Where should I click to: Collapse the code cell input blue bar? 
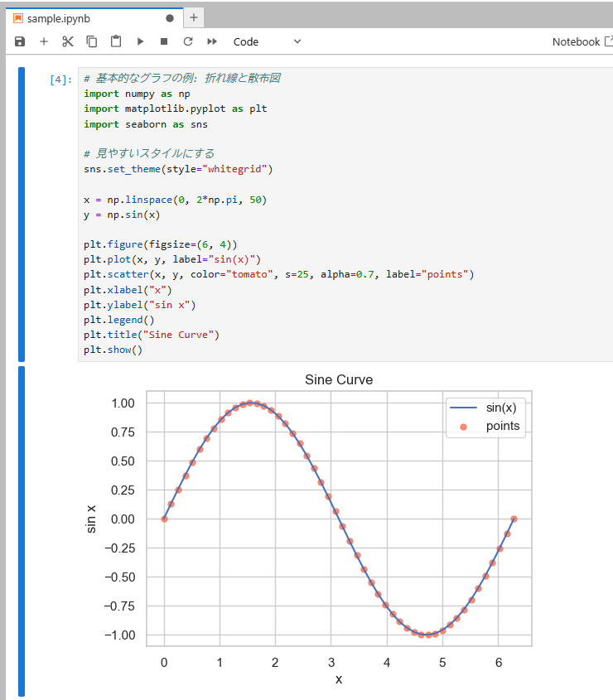[x=22, y=214]
